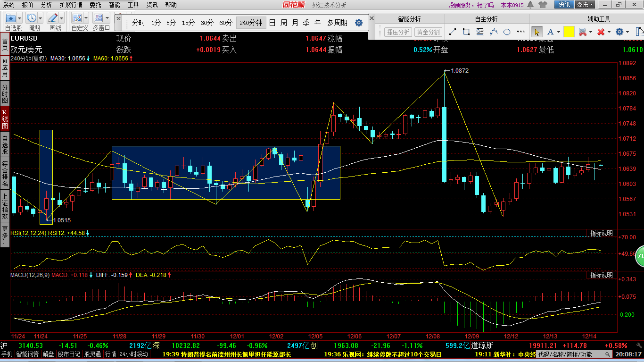This screenshot has height=362, width=644.
Task: Expand the drawing gear settings dropdown arrow
Action: click(628, 32)
